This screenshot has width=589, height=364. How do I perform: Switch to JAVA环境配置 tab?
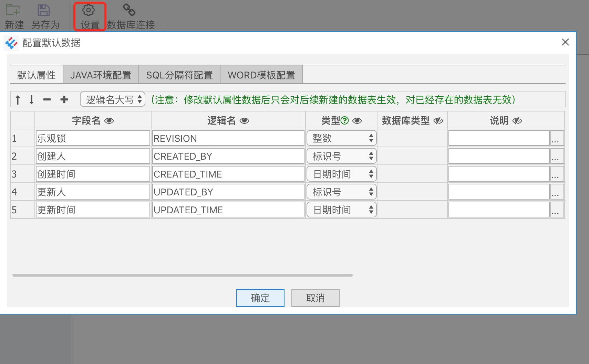click(x=101, y=75)
